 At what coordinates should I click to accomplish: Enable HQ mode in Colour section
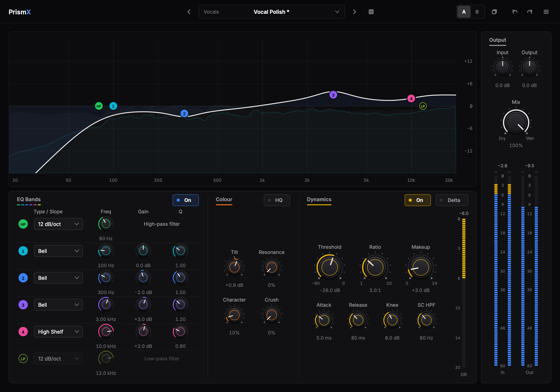tap(276, 200)
